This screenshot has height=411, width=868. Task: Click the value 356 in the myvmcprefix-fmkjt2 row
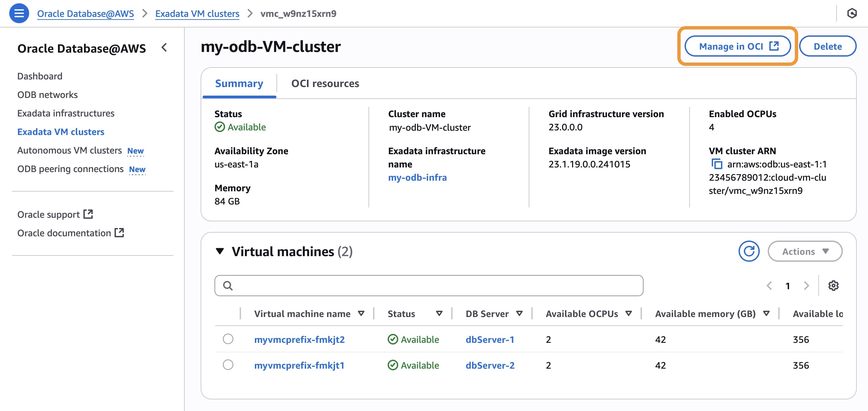coord(801,339)
